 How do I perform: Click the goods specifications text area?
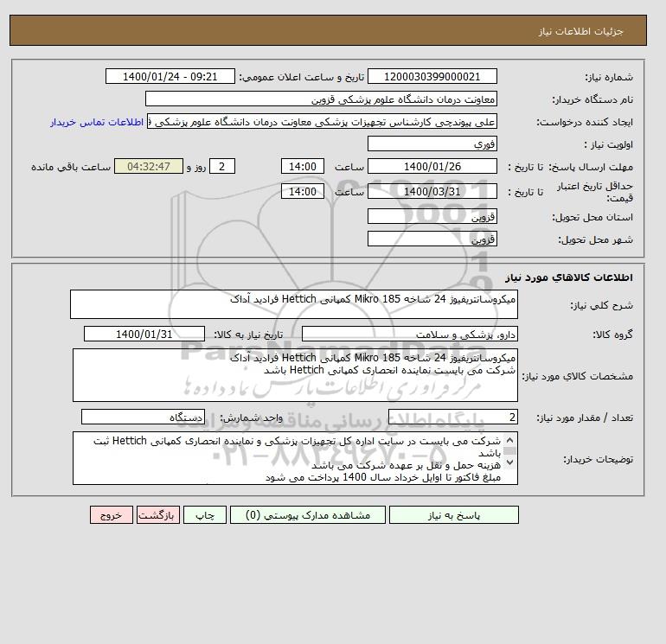click(295, 375)
